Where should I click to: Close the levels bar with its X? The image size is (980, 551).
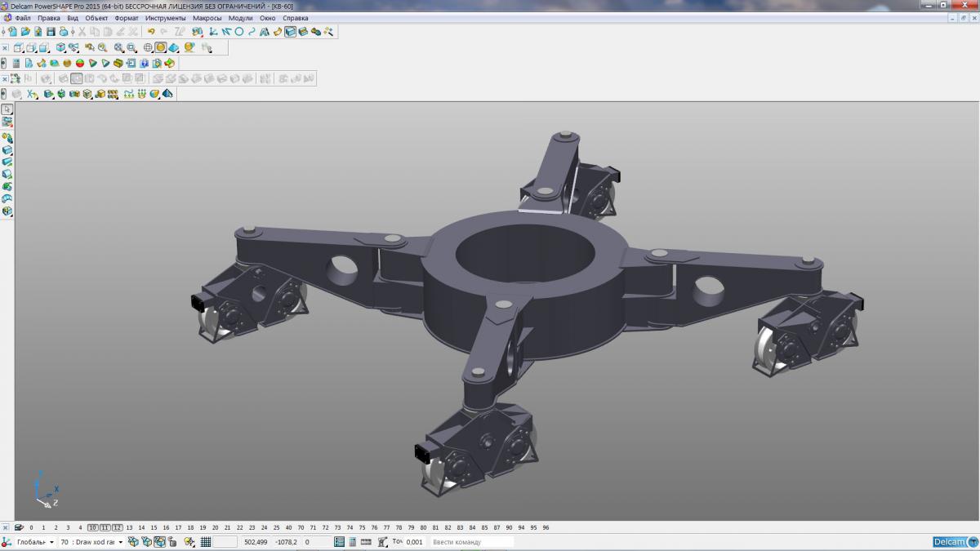coord(6,527)
